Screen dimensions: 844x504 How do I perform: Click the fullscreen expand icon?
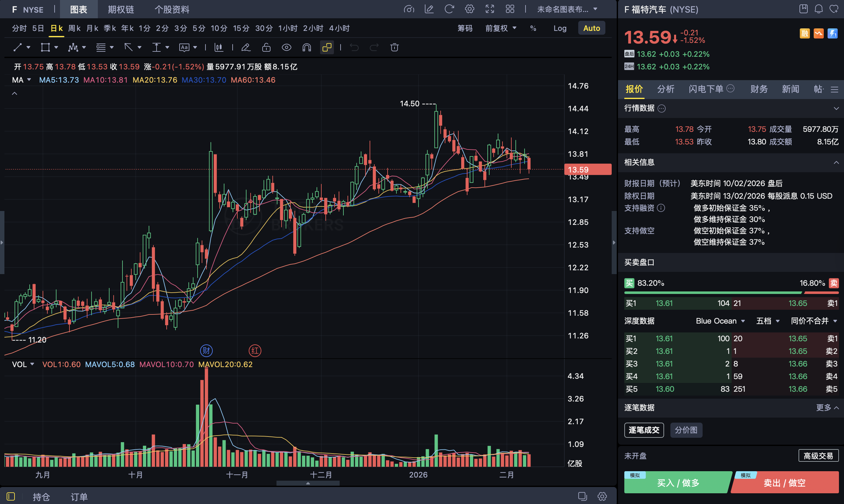[490, 9]
